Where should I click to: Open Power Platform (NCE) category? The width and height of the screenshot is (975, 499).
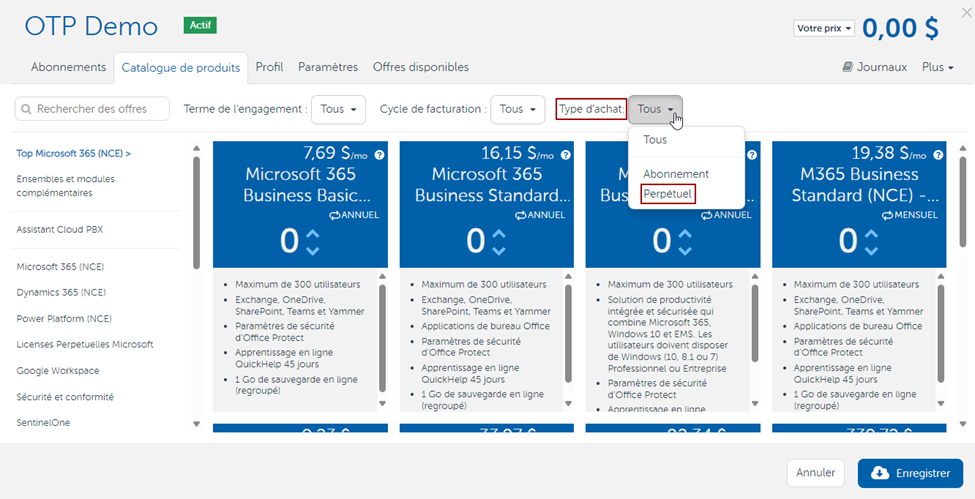(x=64, y=319)
